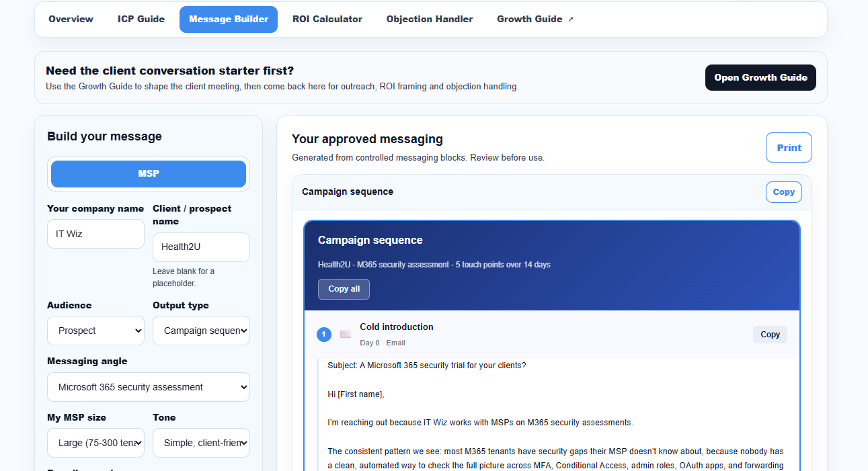The image size is (868, 471).
Task: Click the Copy all button
Action: click(x=344, y=289)
